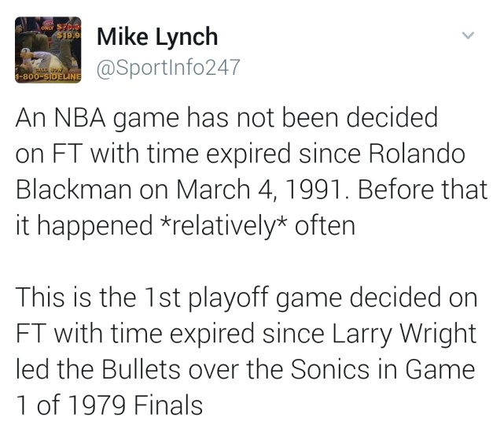Select the $19.9 price tag in avatar

69,35
